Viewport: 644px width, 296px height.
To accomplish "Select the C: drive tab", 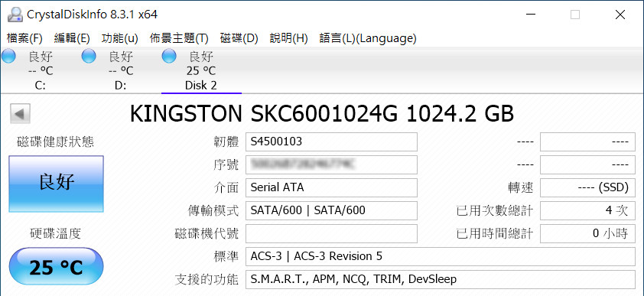I will (x=41, y=70).
